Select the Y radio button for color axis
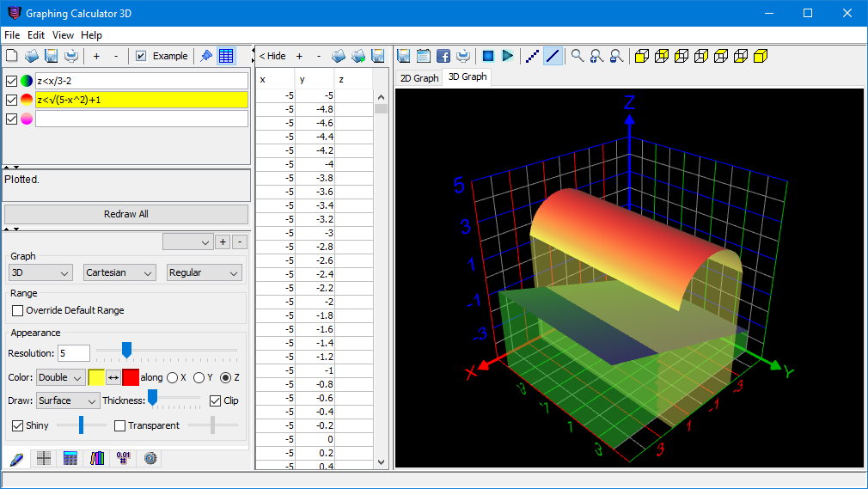The image size is (868, 489). click(199, 377)
